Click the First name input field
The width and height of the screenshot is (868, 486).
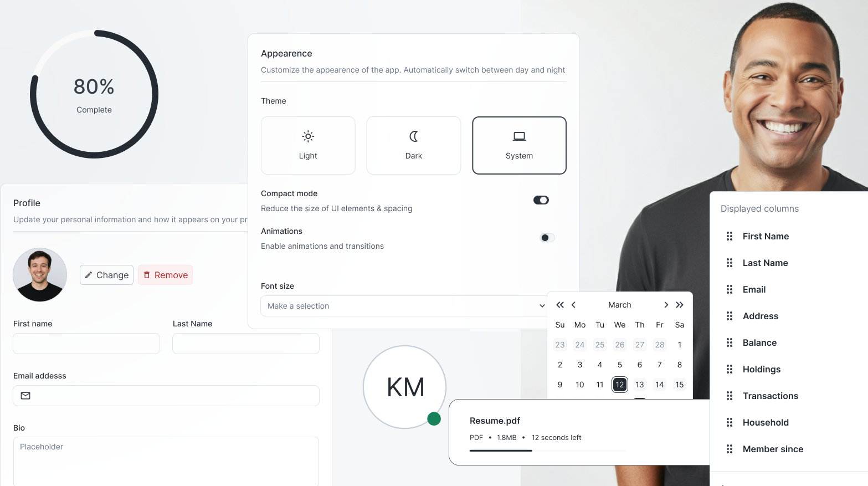[86, 344]
